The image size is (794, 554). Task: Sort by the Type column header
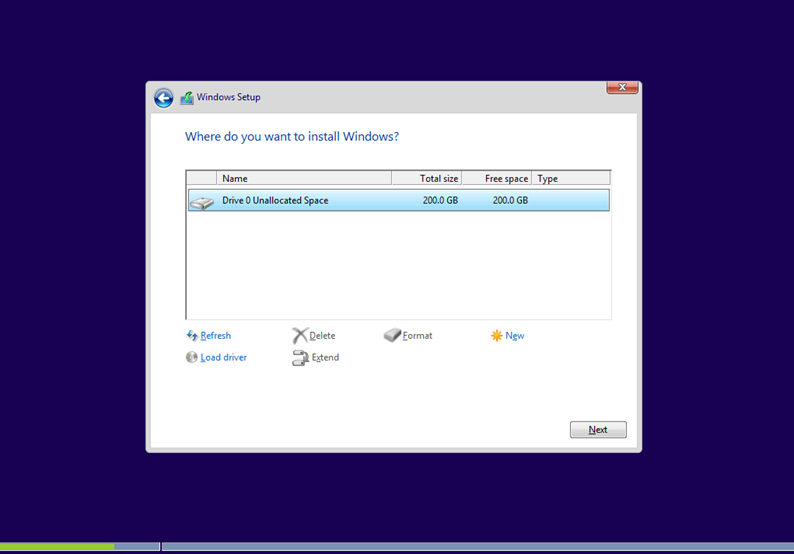571,178
